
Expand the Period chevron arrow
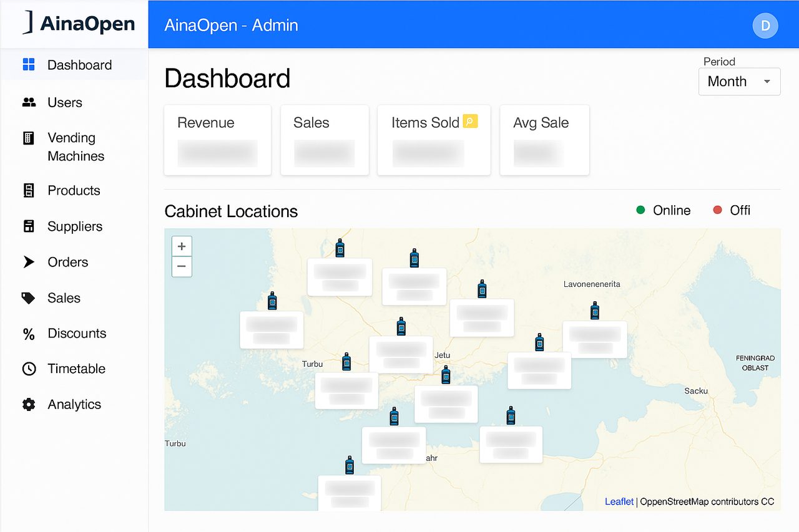click(767, 82)
